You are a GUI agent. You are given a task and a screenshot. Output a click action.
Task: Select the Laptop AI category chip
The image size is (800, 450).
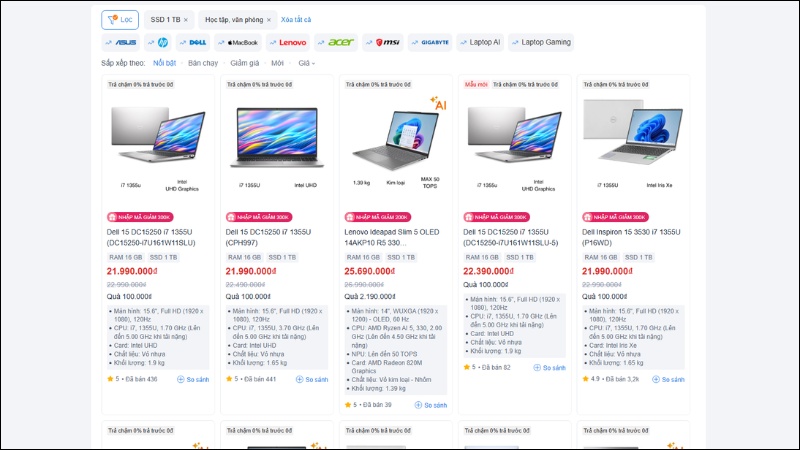pos(481,42)
